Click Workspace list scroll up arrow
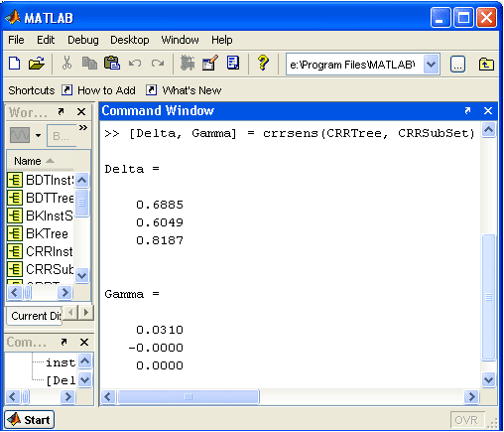 click(x=81, y=180)
